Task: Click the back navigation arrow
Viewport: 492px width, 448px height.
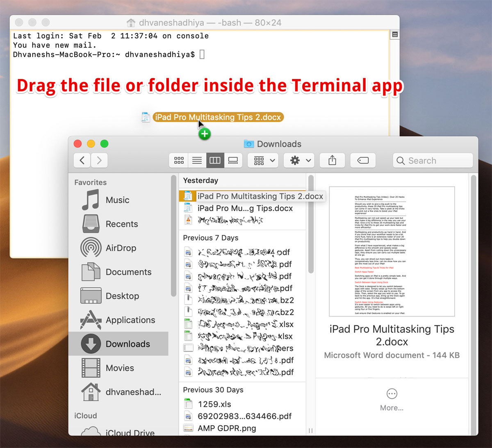Action: point(82,160)
